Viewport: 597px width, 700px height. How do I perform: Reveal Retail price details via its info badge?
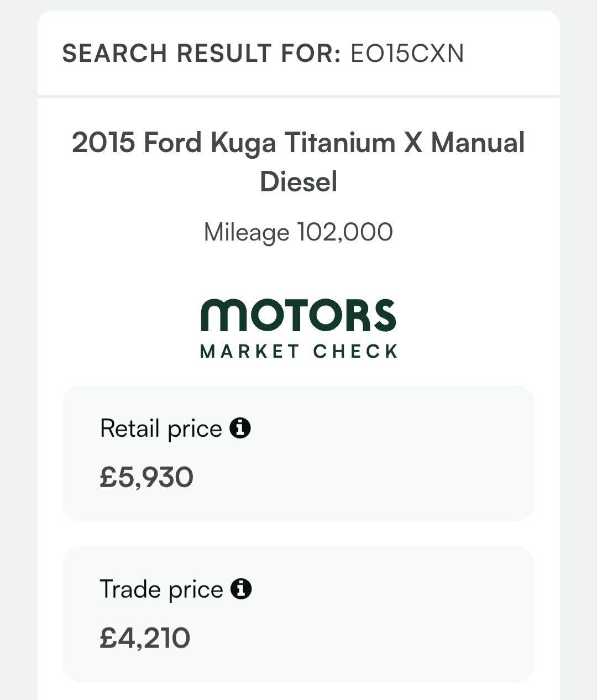click(241, 428)
